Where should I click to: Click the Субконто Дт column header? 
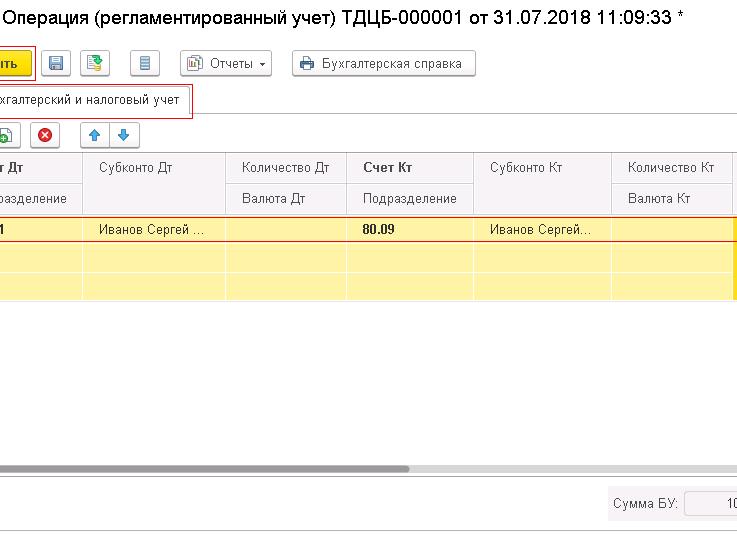pyautogui.click(x=154, y=183)
